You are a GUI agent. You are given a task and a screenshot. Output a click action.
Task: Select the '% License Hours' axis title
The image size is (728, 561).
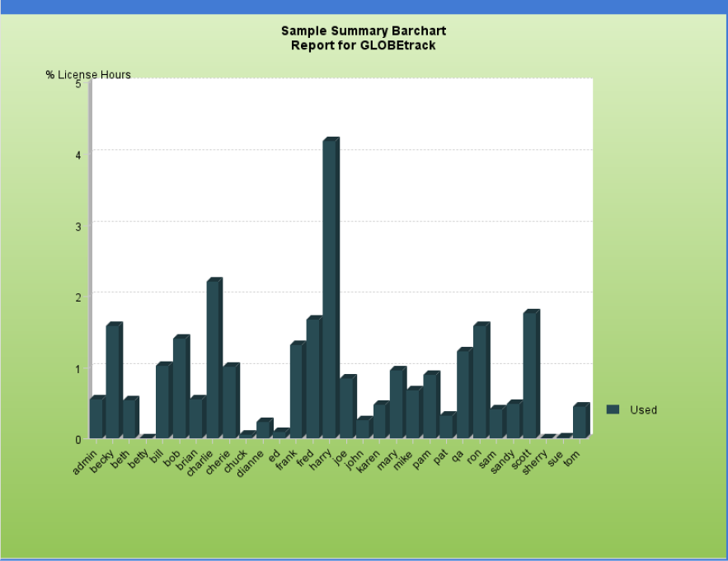click(x=88, y=75)
